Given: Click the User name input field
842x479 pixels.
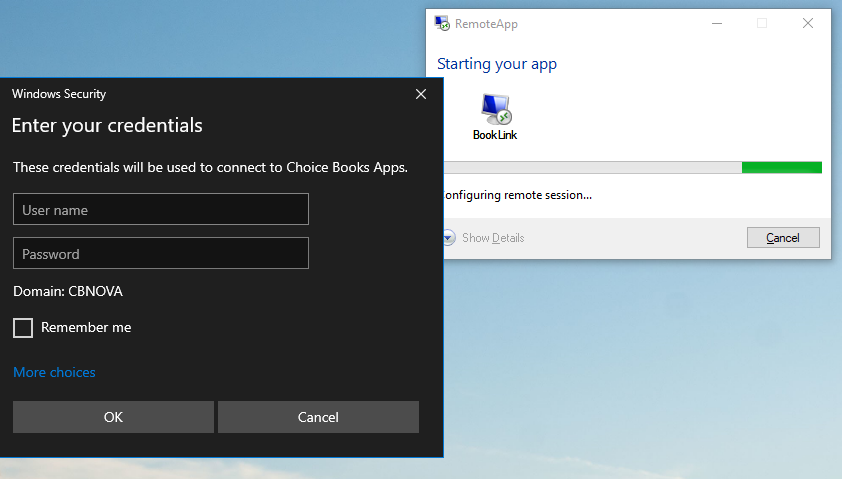Looking at the screenshot, I should pos(161,209).
